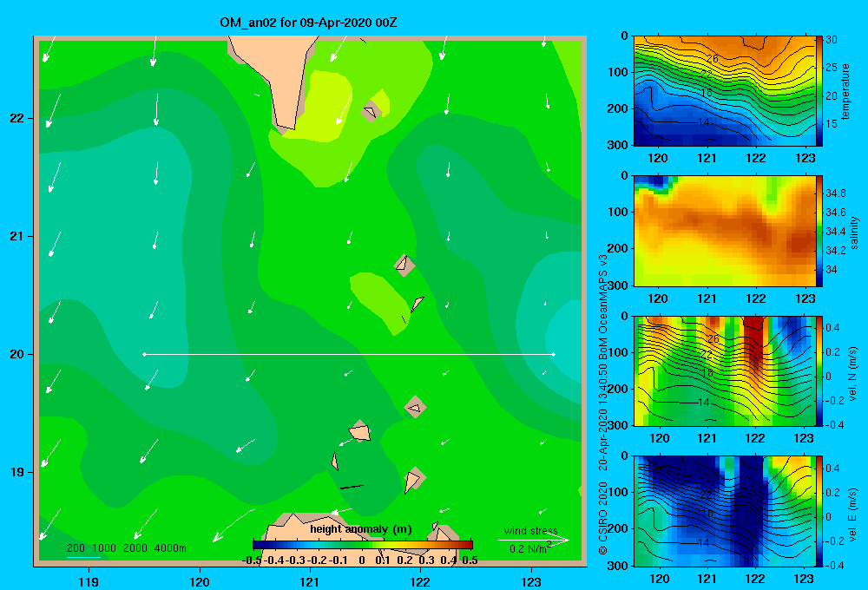Select the vertical 'salinity' axis label

tap(854, 233)
